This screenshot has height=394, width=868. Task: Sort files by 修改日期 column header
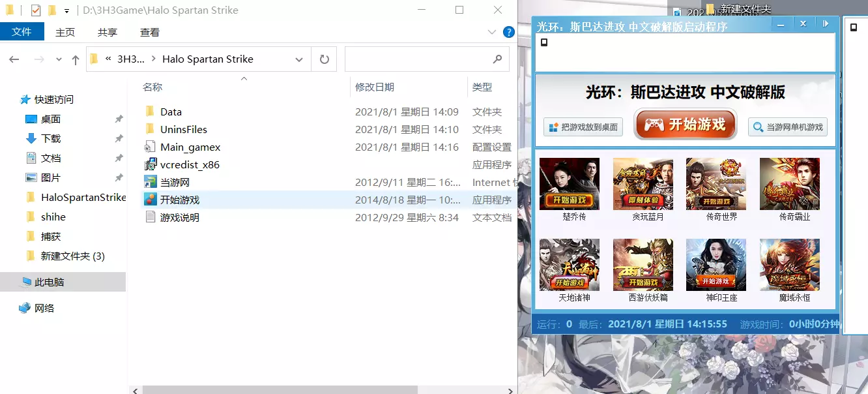point(375,87)
